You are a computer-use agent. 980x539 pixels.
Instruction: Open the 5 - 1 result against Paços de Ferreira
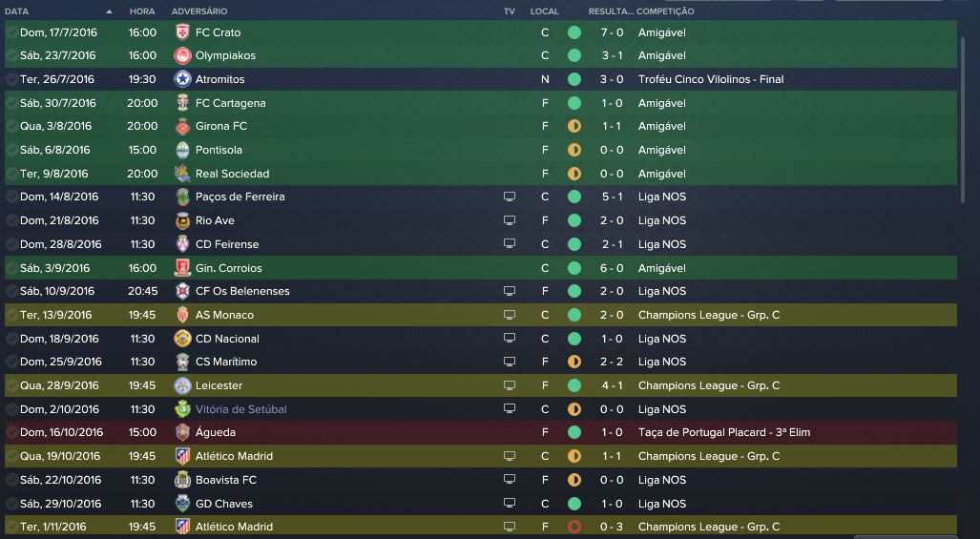tap(613, 197)
